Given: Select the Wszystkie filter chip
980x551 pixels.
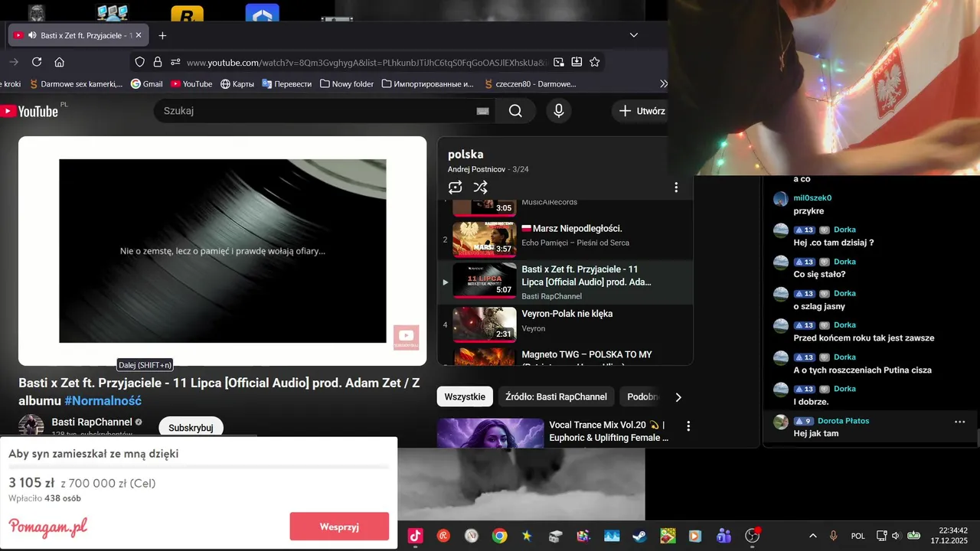Looking at the screenshot, I should coord(465,396).
